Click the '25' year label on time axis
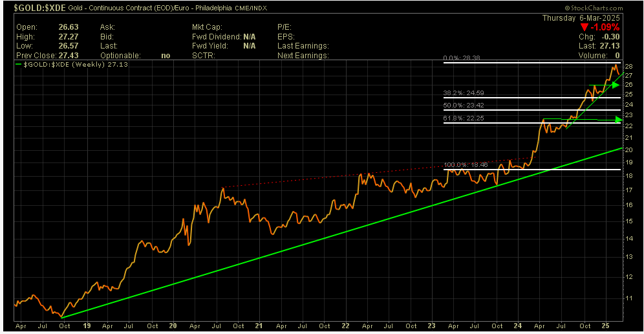Screen dimensions: 644x334 tap(607, 325)
